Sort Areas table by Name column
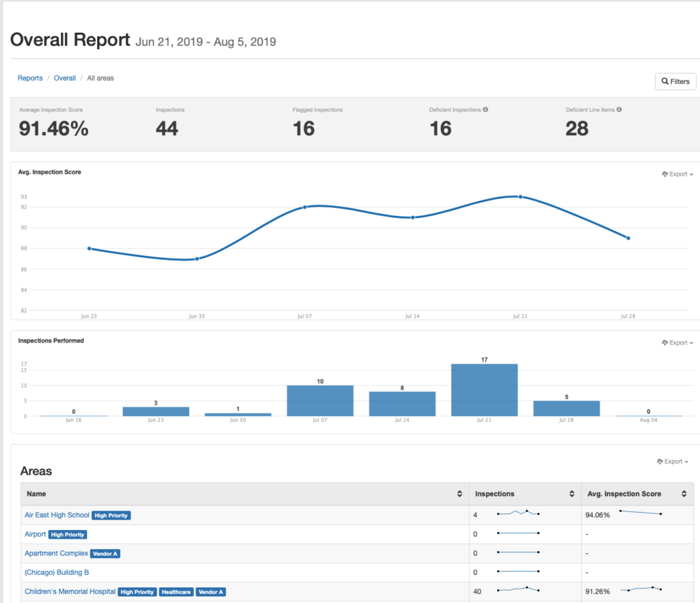 pos(459,494)
